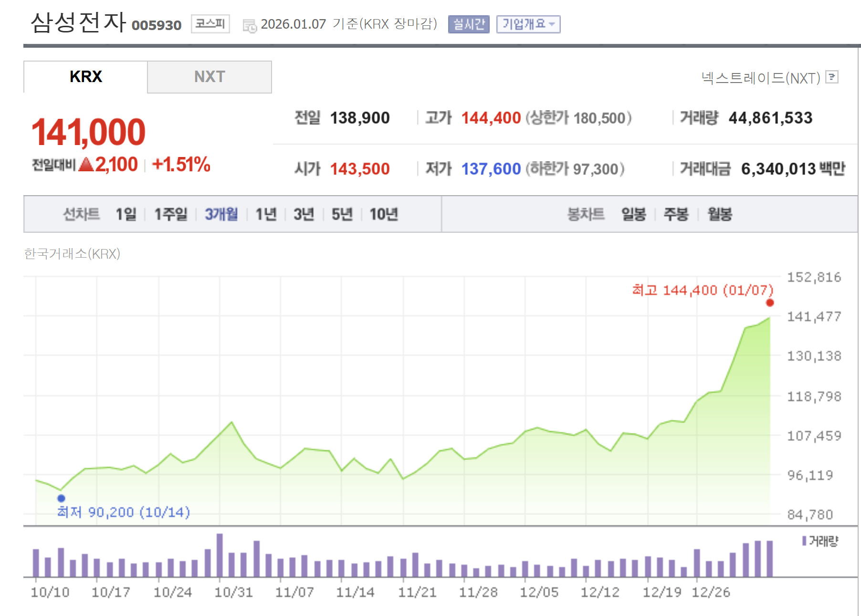The image size is (861, 616).
Task: Select the 5년 line chart period
Action: tap(342, 214)
